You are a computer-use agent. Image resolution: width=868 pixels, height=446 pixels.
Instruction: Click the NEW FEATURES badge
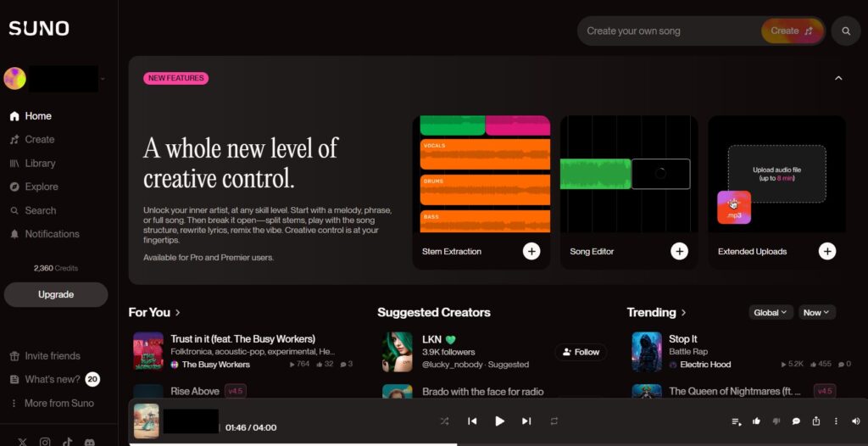[176, 78]
